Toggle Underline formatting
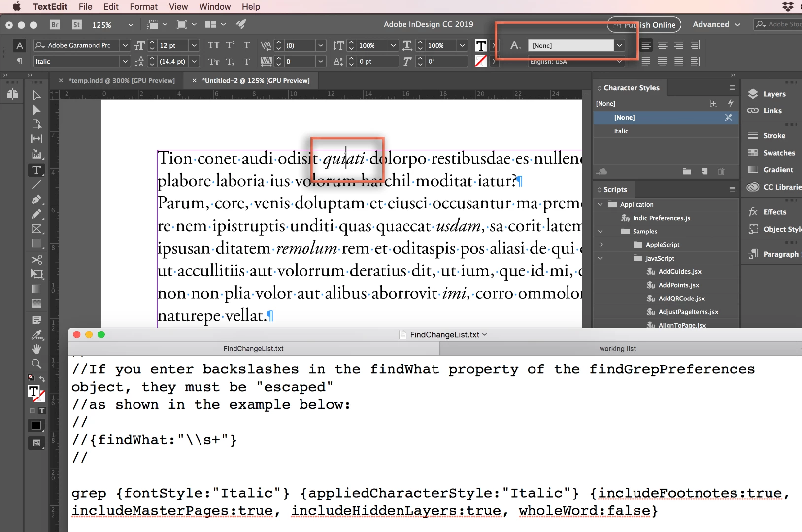This screenshot has width=802, height=532. point(247,45)
